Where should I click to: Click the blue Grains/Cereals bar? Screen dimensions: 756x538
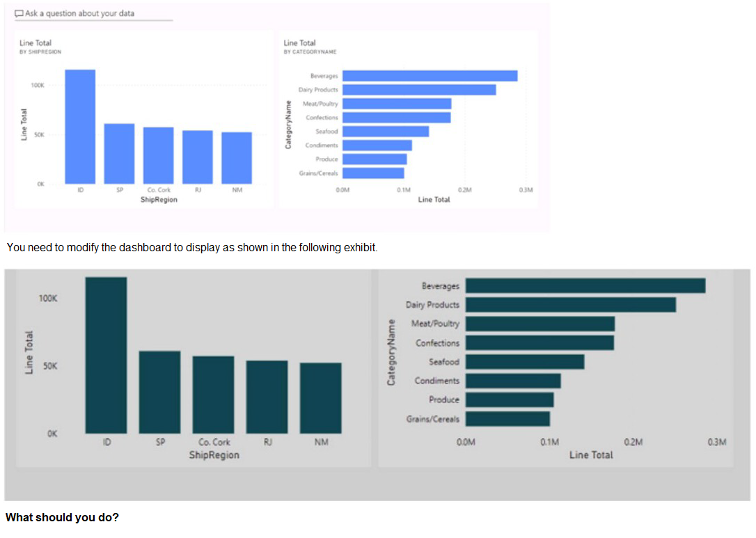[373, 173]
